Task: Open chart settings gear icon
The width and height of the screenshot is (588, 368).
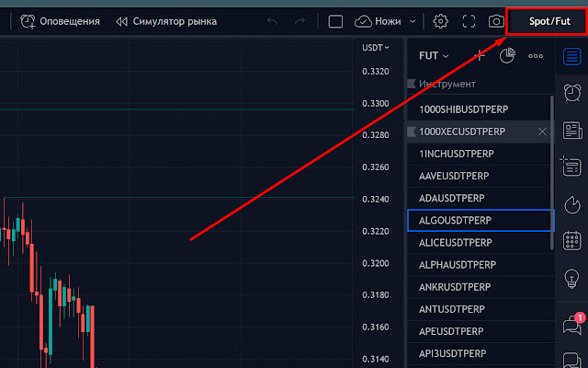Action: [x=441, y=21]
